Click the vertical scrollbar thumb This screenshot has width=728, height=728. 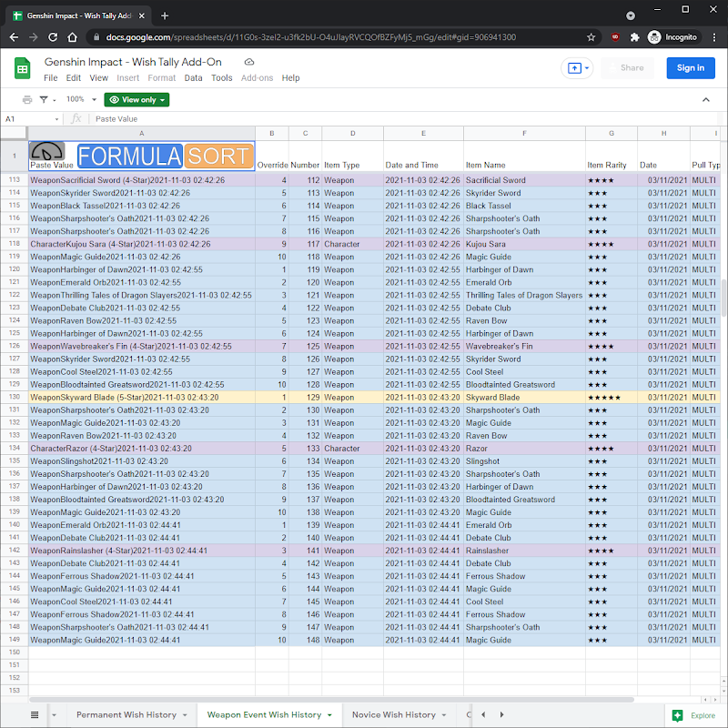point(723,298)
